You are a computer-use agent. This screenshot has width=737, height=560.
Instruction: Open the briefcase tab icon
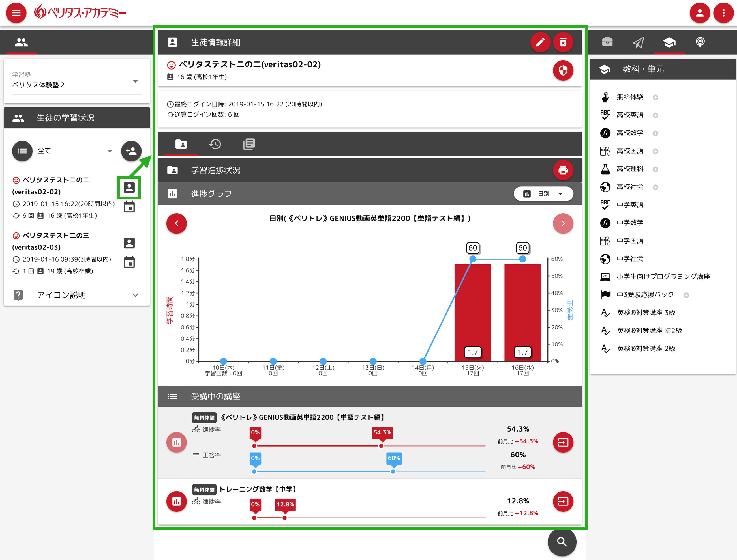click(607, 42)
